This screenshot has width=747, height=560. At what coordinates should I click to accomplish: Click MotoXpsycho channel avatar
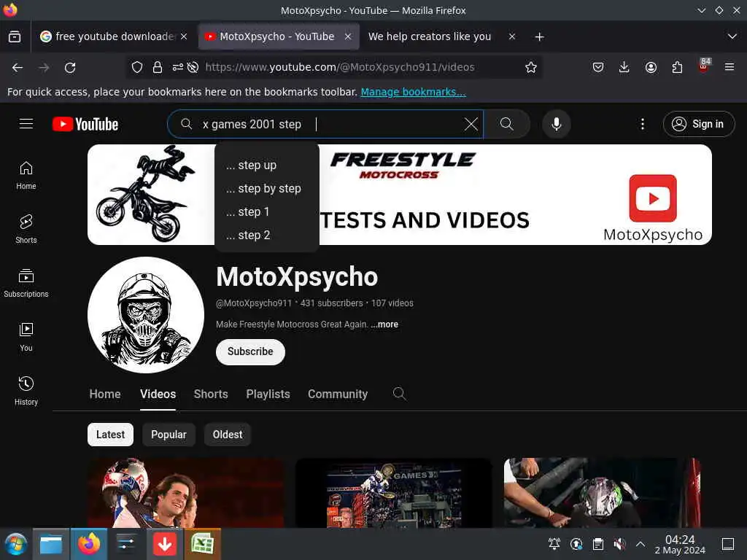146,315
